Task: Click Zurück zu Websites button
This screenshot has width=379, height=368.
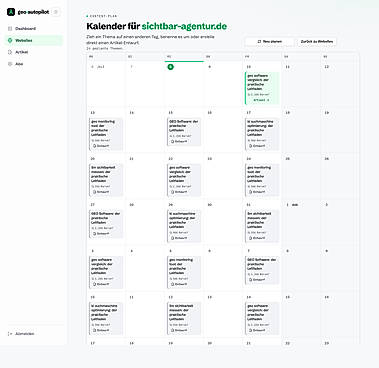Action: pyautogui.click(x=317, y=42)
